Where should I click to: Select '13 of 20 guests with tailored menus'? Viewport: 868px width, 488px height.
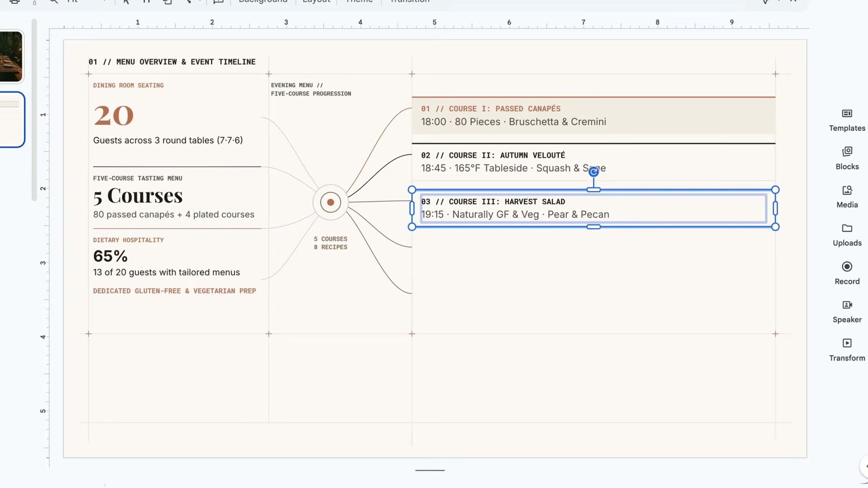(x=166, y=272)
